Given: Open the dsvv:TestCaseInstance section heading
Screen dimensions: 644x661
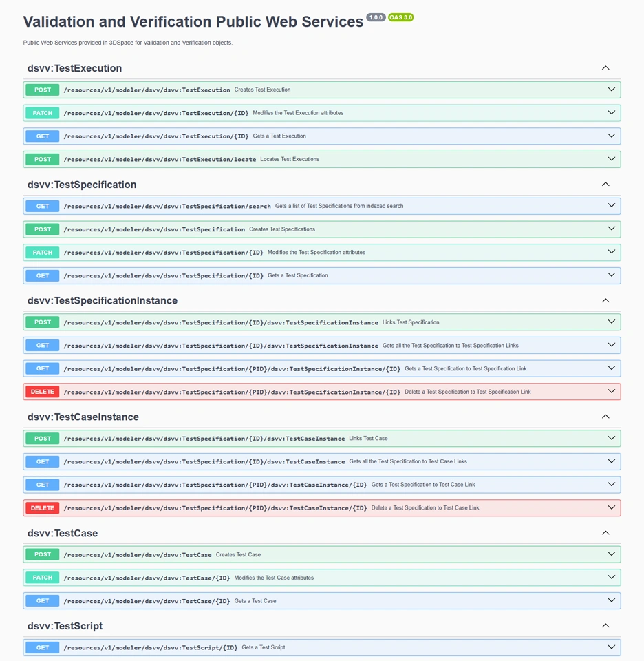Looking at the screenshot, I should [x=83, y=417].
